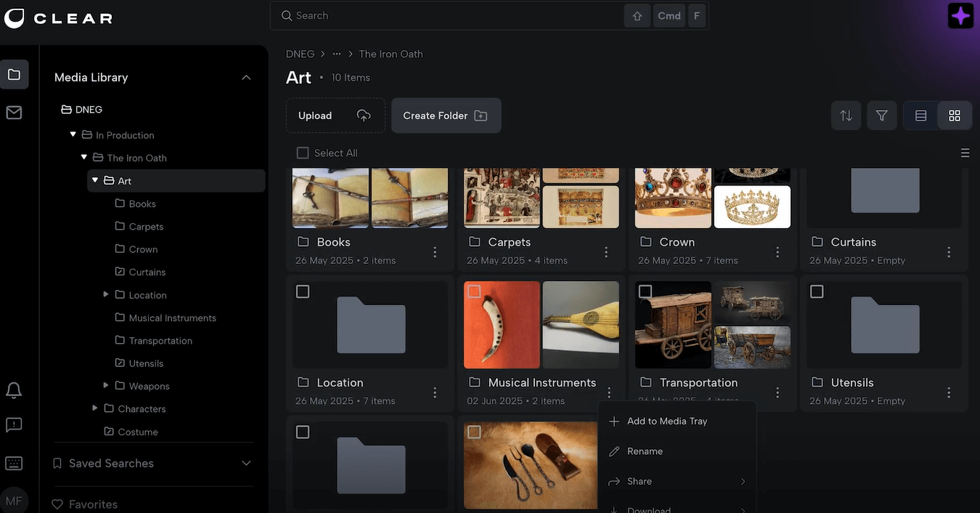Click the Favorites heart icon
980x513 pixels.
57,504
